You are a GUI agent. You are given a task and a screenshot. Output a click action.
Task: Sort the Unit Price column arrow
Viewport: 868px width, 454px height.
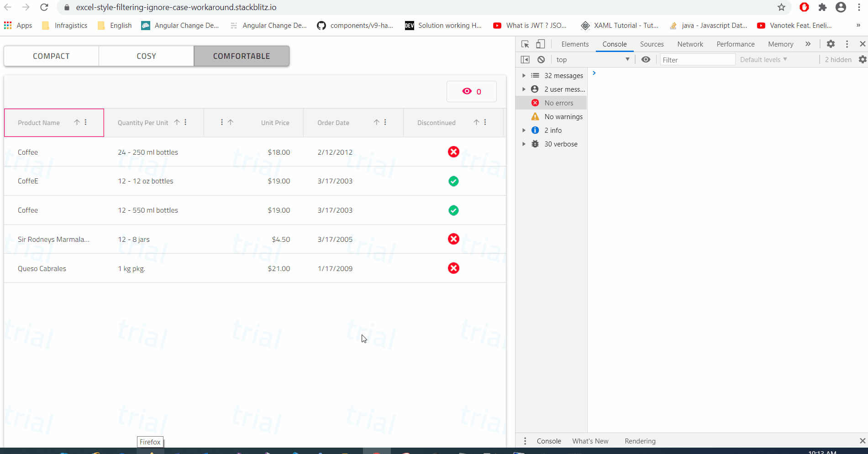tap(231, 122)
